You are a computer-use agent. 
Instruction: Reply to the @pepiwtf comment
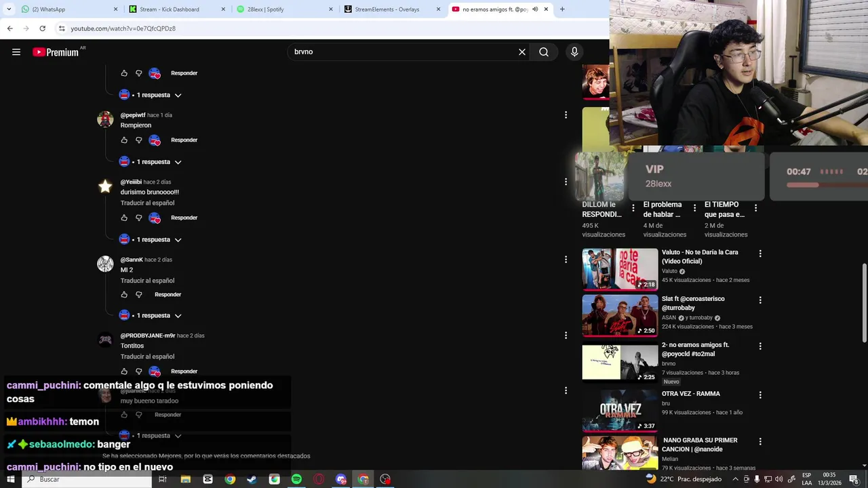(184, 140)
